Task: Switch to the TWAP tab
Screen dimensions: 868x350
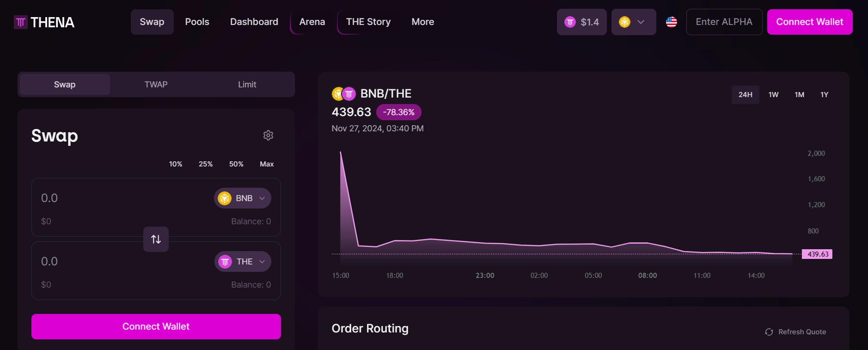Action: [x=156, y=85]
